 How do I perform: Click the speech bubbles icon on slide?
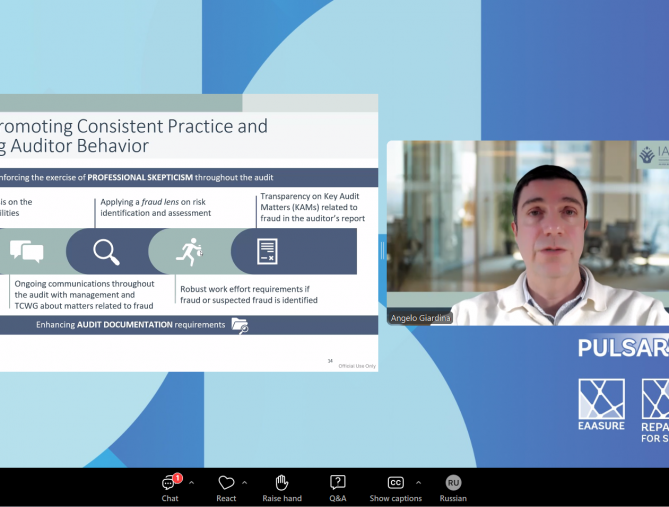point(26,251)
